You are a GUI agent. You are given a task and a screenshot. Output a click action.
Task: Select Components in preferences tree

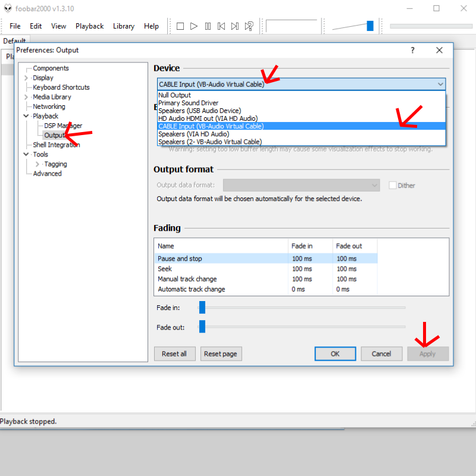[x=51, y=68]
